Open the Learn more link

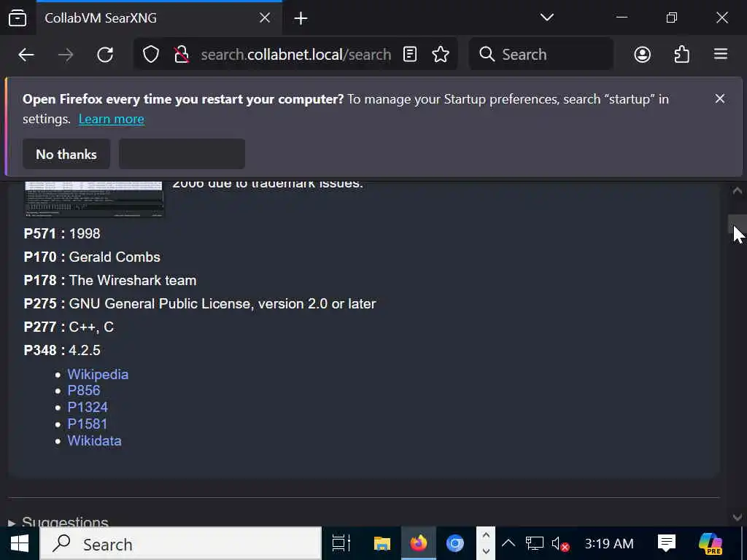[111, 119]
